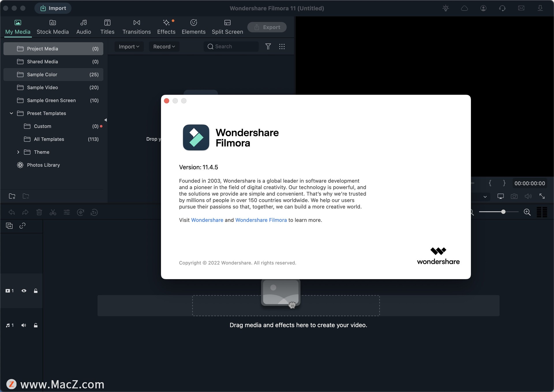The width and height of the screenshot is (554, 392).
Task: Open the user account icon
Action: 483,8
